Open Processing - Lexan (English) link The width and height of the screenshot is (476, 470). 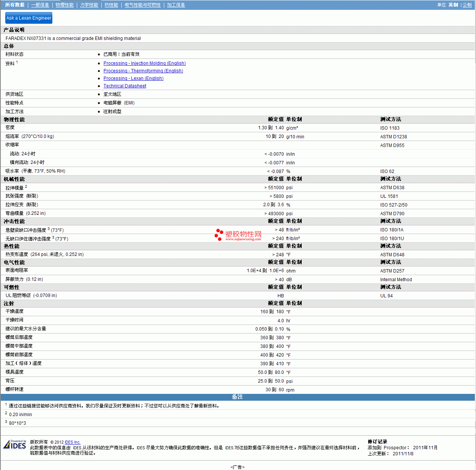click(x=133, y=78)
